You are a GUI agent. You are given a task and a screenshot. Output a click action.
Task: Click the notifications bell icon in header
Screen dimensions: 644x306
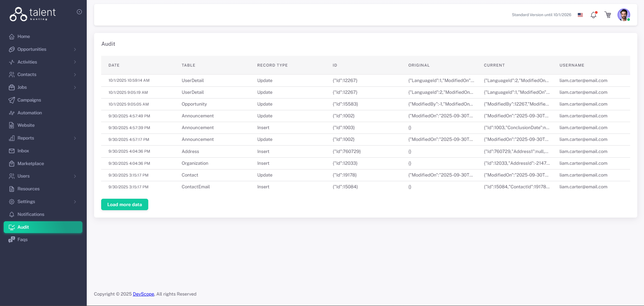click(594, 15)
